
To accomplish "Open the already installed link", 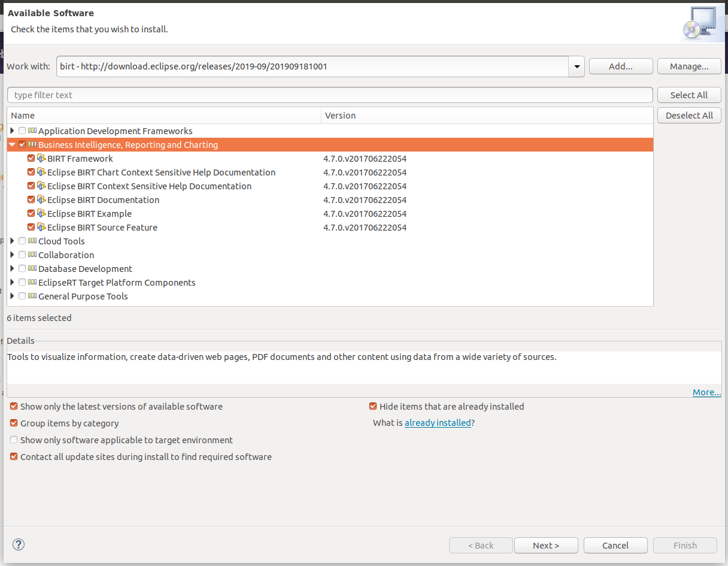I will coord(438,423).
